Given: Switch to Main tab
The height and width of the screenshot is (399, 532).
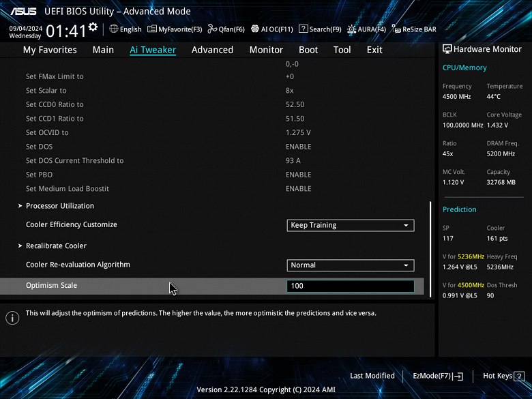Looking at the screenshot, I should (x=103, y=50).
